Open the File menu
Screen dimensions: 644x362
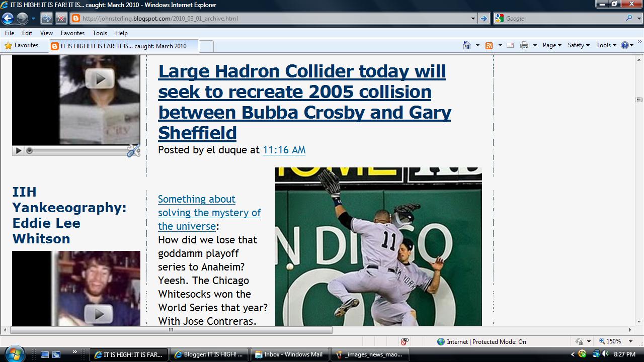click(x=10, y=33)
